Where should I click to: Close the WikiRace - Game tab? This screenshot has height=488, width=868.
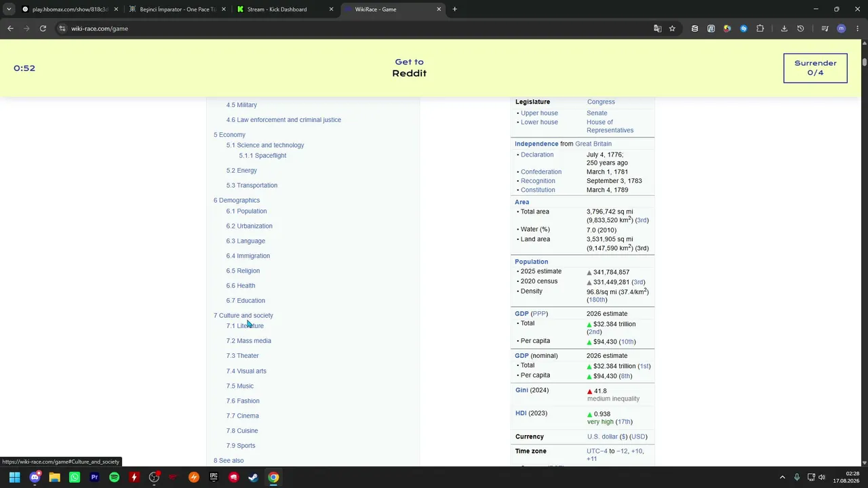pyautogui.click(x=439, y=9)
